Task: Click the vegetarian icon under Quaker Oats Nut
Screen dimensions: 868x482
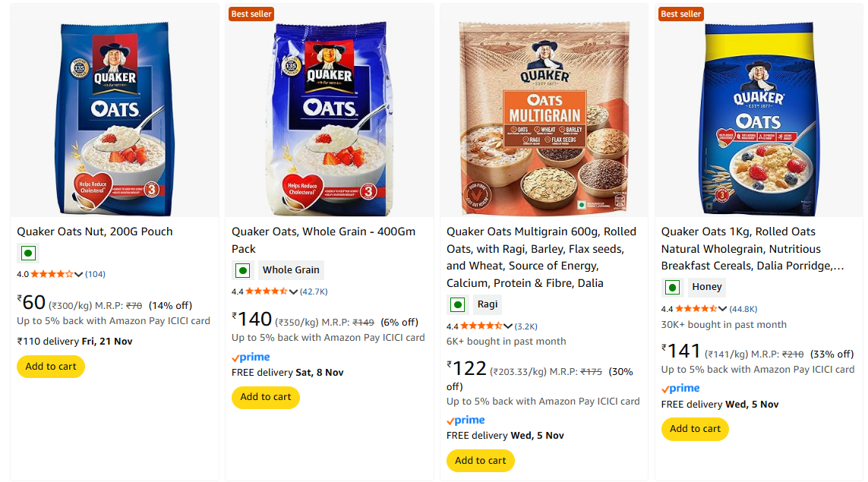Action: tap(28, 254)
